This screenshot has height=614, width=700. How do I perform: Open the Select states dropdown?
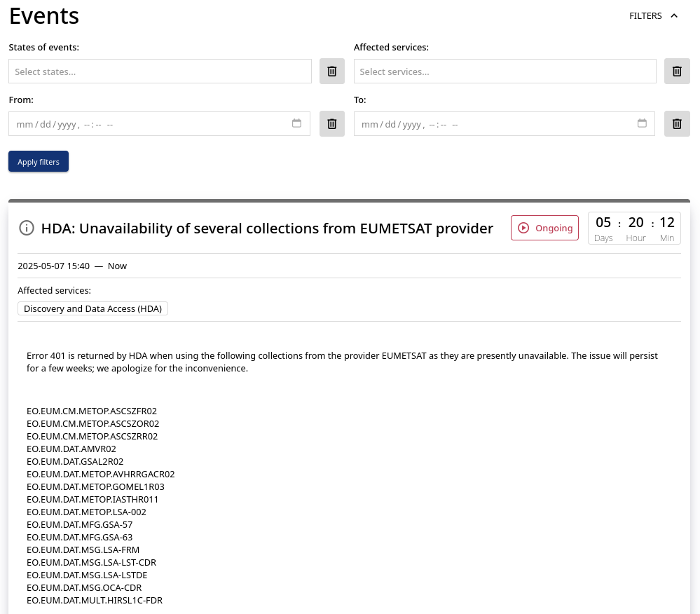(160, 71)
